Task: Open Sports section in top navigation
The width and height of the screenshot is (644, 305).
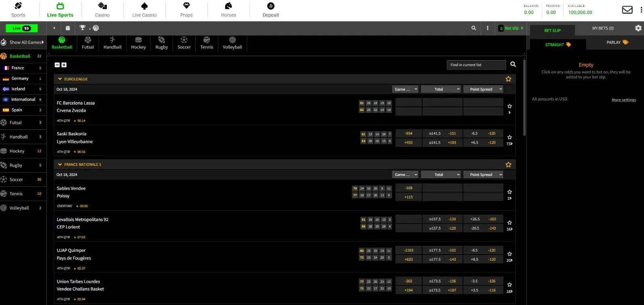Action: click(18, 10)
